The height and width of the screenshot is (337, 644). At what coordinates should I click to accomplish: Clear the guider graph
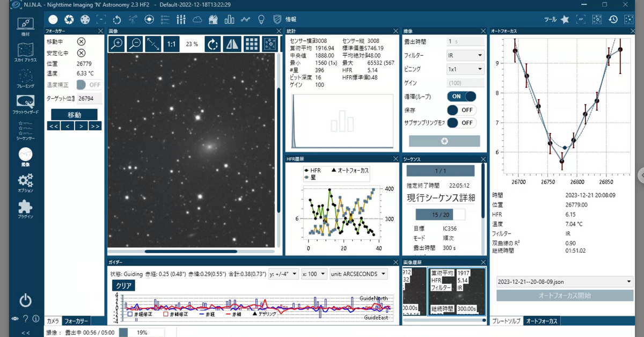[x=123, y=286]
